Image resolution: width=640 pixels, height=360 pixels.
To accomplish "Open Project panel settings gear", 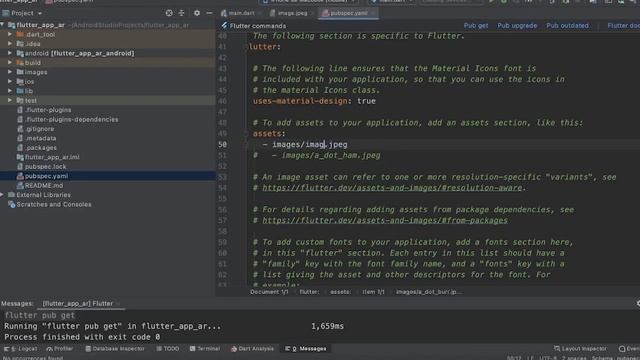I will pos(197,13).
